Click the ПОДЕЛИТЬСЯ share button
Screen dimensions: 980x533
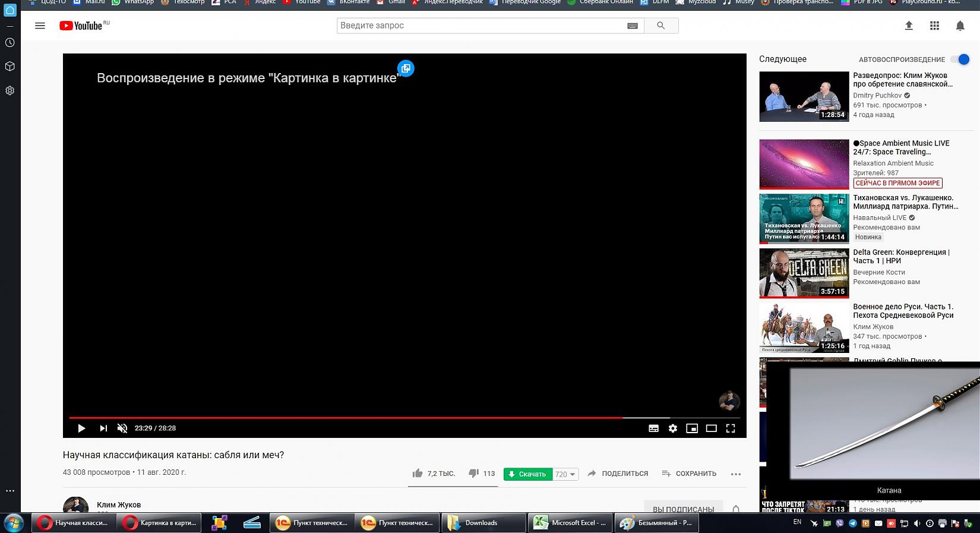click(618, 474)
